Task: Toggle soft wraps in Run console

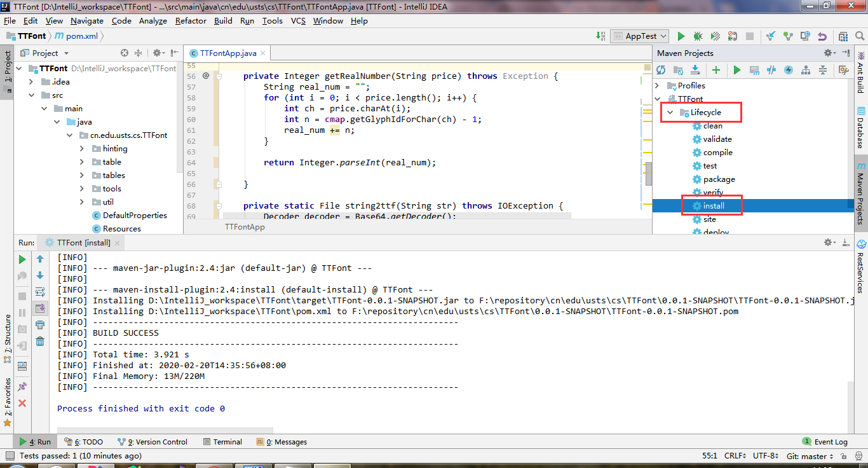Action: (x=40, y=292)
